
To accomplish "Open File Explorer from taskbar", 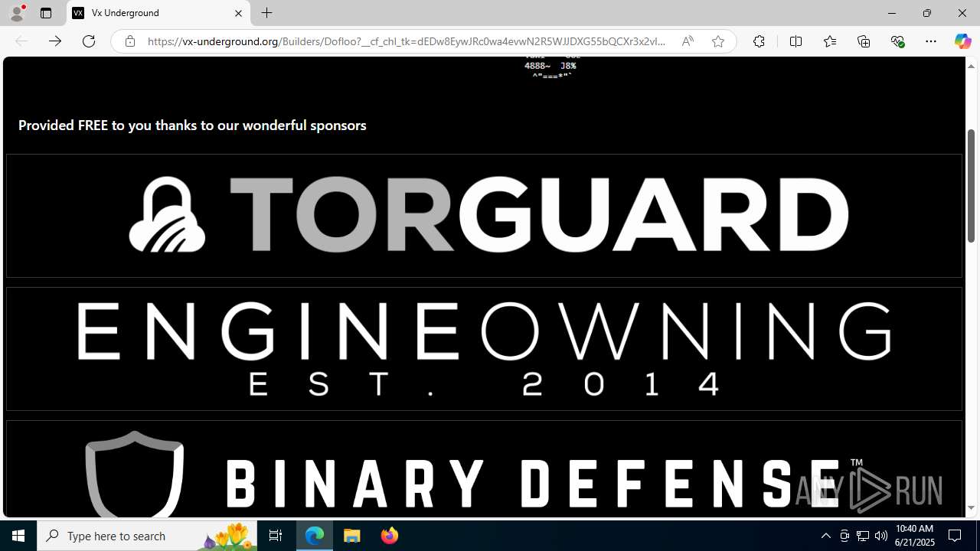I will coord(352,536).
